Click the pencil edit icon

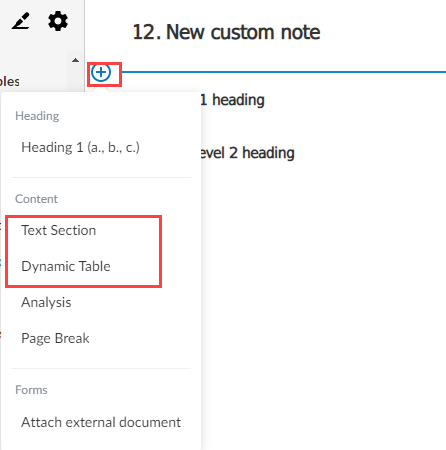click(21, 21)
